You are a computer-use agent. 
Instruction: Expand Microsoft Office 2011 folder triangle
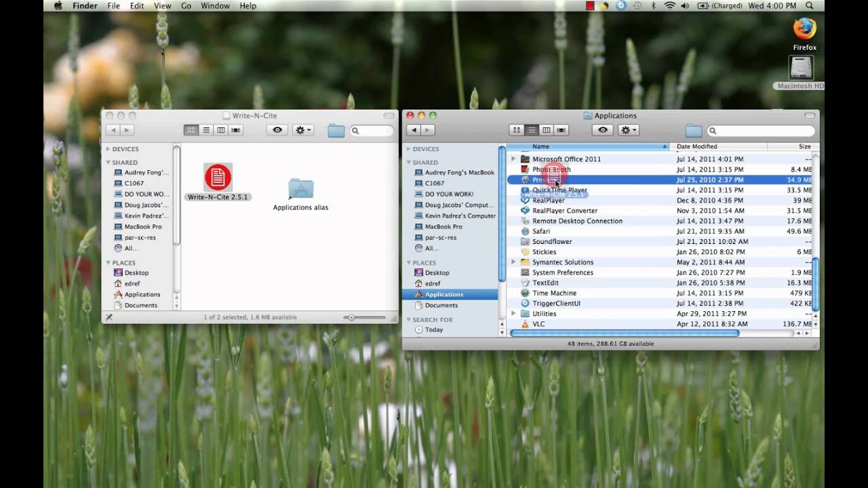click(513, 159)
